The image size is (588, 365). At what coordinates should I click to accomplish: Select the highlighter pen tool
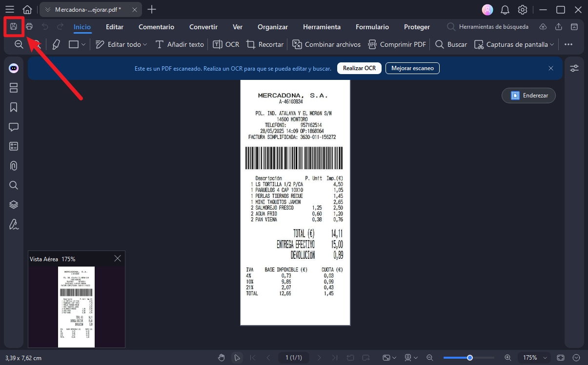click(56, 44)
